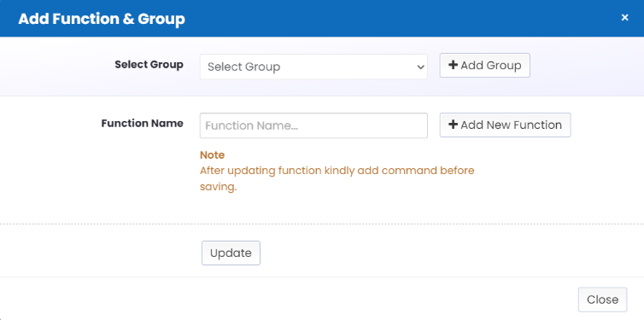Click the Add New Function button
The image size is (644, 320).
505,125
